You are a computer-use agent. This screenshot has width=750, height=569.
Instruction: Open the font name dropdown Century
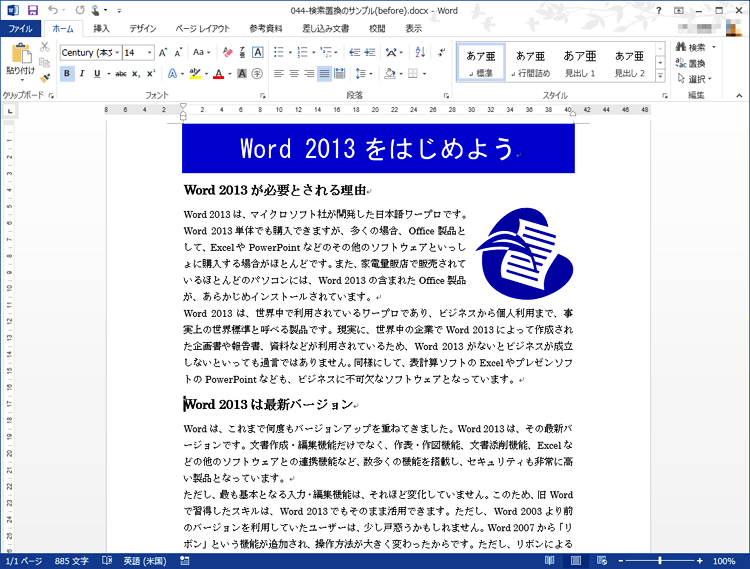click(117, 53)
